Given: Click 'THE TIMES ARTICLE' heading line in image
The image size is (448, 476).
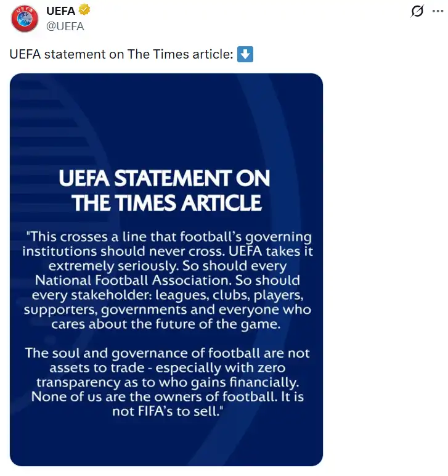Looking at the screenshot, I should [166, 203].
